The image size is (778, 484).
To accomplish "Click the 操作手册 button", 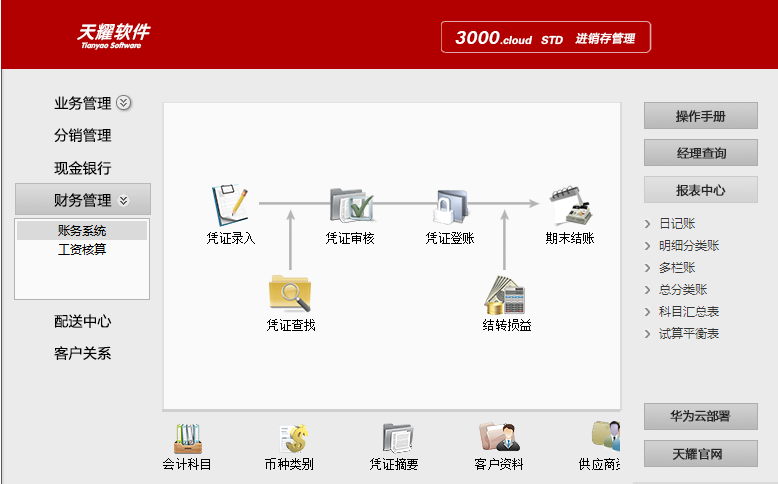I will click(x=700, y=116).
